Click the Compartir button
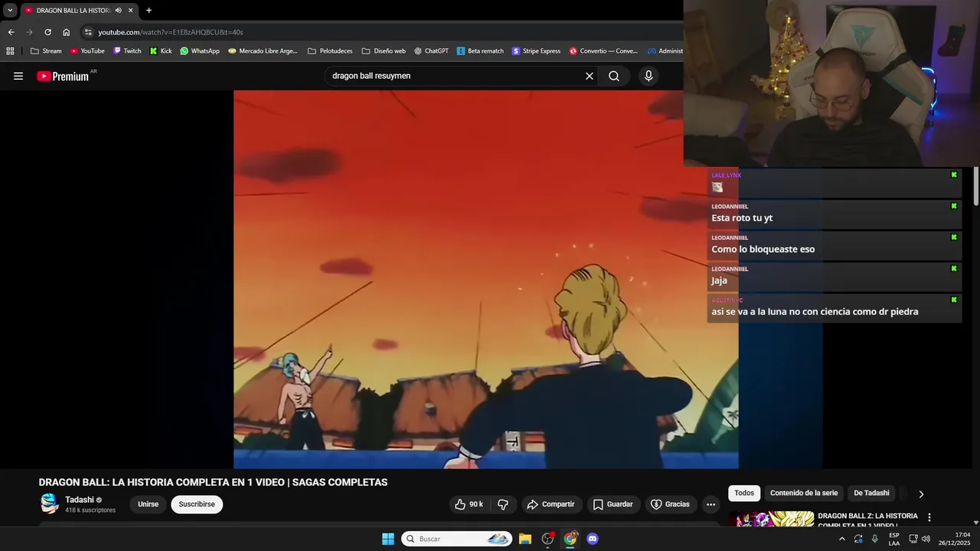This screenshot has height=551, width=980. tap(551, 504)
